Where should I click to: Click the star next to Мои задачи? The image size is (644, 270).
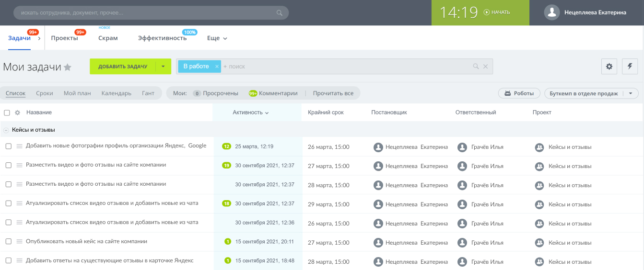pos(68,67)
